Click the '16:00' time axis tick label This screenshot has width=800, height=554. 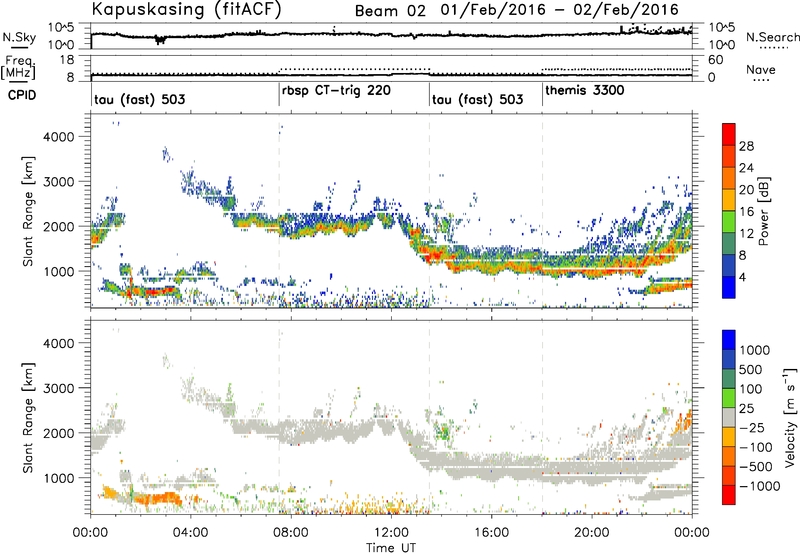(491, 533)
